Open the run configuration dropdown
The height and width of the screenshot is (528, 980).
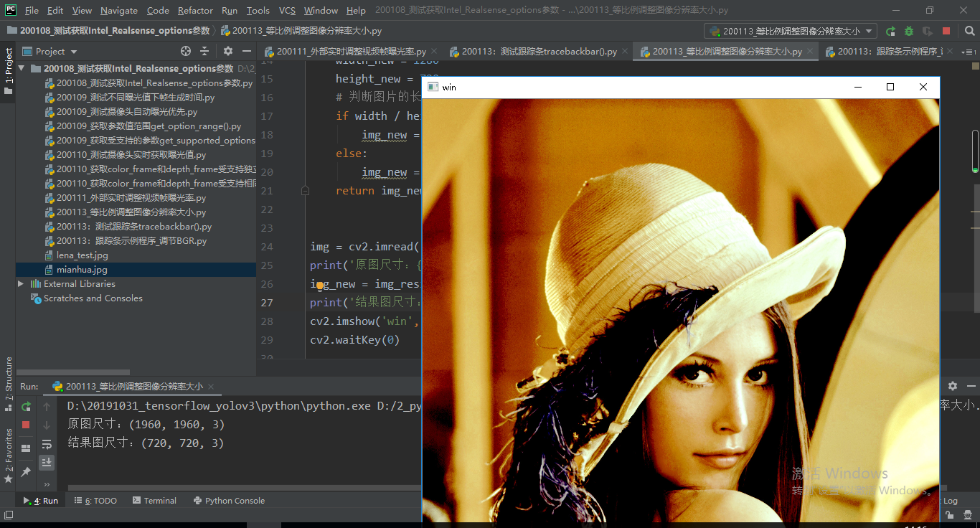click(791, 31)
